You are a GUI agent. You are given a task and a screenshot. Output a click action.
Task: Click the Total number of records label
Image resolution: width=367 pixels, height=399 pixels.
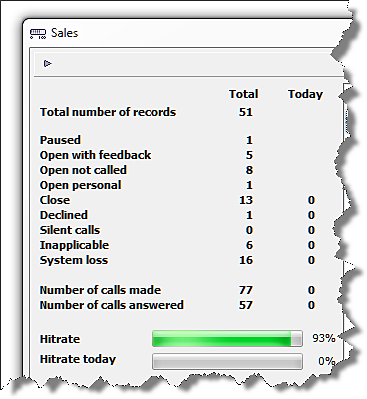point(108,112)
